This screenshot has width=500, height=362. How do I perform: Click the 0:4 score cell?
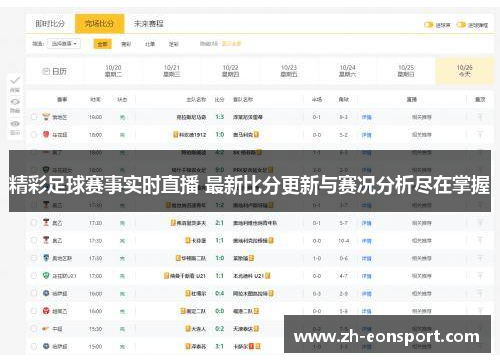tap(220, 293)
